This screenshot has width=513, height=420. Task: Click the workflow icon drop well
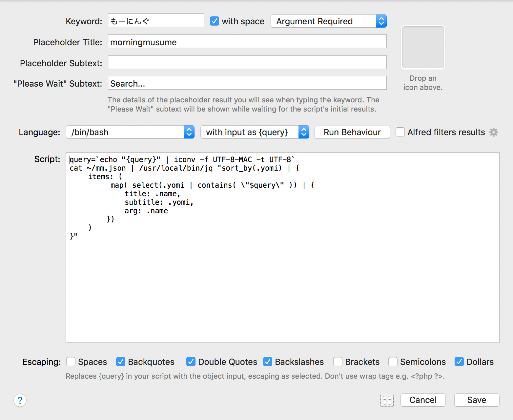point(423,47)
